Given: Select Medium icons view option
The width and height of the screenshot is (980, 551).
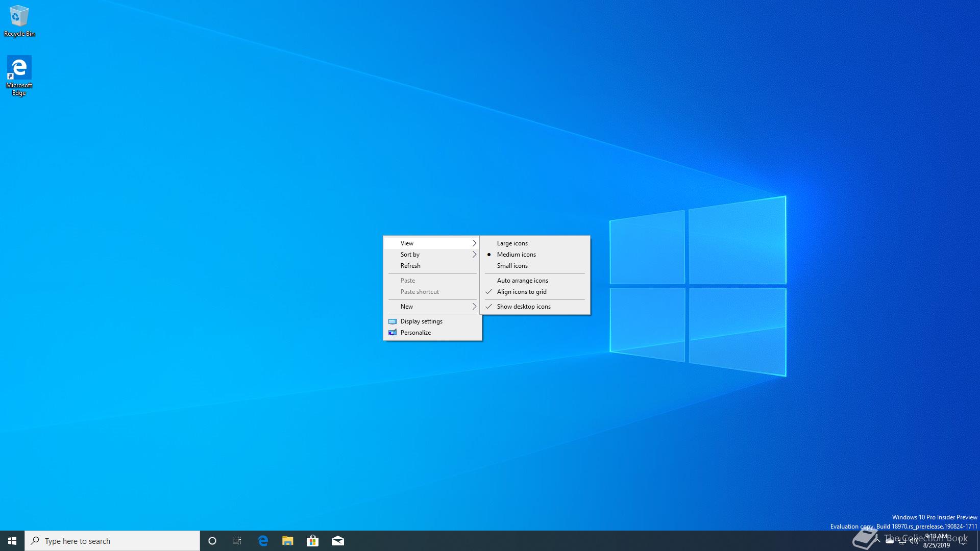Looking at the screenshot, I should click(535, 255).
